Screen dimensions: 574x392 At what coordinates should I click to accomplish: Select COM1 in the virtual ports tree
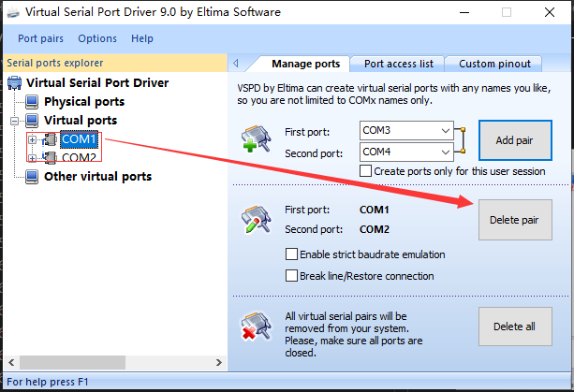[79, 139]
